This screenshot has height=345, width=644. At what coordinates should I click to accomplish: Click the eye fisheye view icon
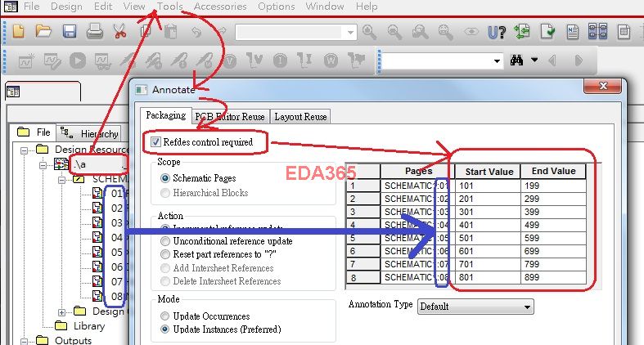pos(471,32)
